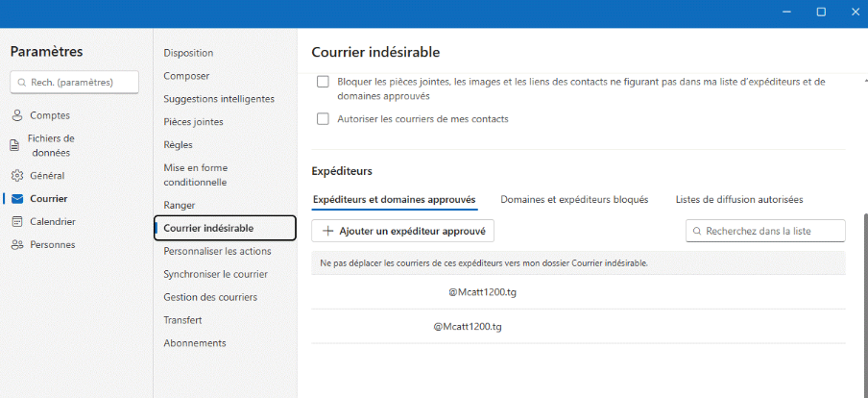Focus the Rech. (paramètres) search box
This screenshot has width=868, height=398.
(75, 82)
